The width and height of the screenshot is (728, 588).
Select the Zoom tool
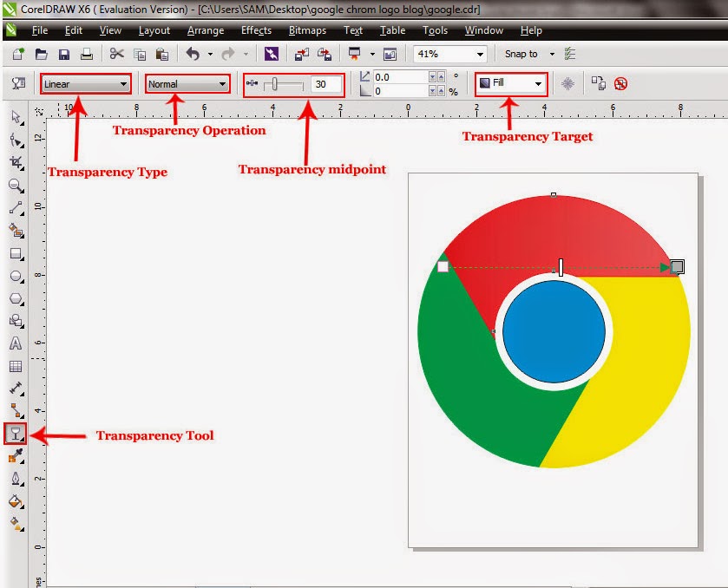click(16, 186)
